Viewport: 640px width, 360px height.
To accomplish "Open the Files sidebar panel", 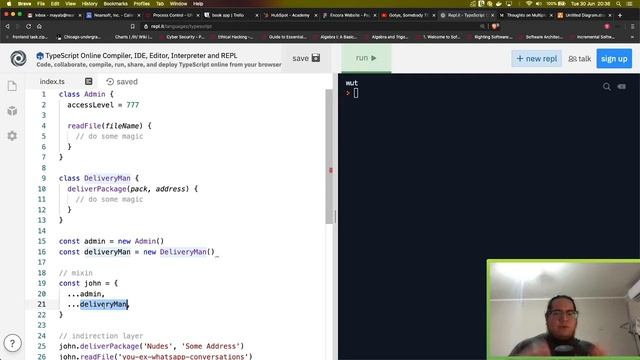I will coord(12,86).
